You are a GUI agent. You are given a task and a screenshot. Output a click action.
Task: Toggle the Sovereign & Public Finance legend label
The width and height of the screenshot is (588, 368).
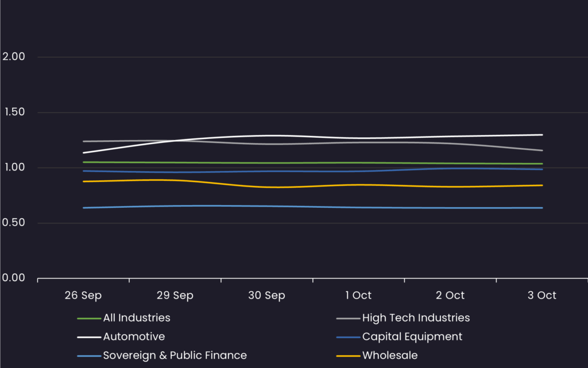tap(175, 355)
